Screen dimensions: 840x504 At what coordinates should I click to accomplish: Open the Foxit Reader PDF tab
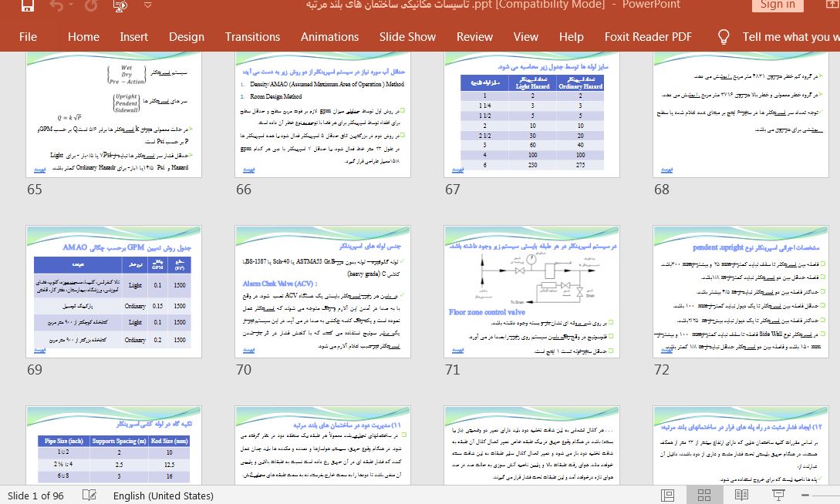648,37
